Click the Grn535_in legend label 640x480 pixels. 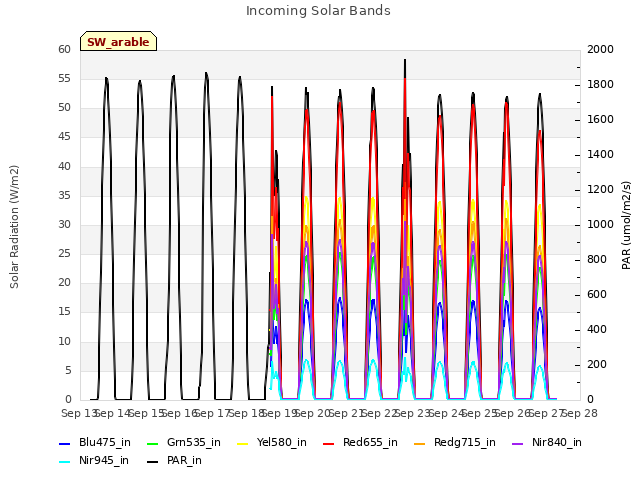click(194, 442)
